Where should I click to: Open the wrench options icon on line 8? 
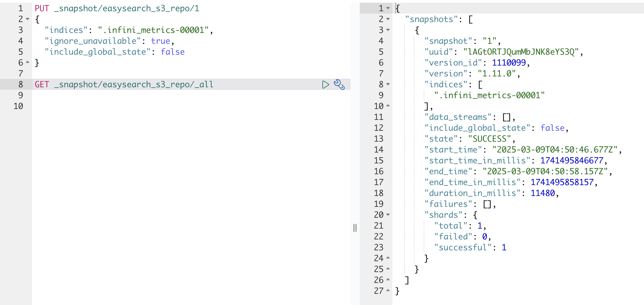click(x=339, y=85)
